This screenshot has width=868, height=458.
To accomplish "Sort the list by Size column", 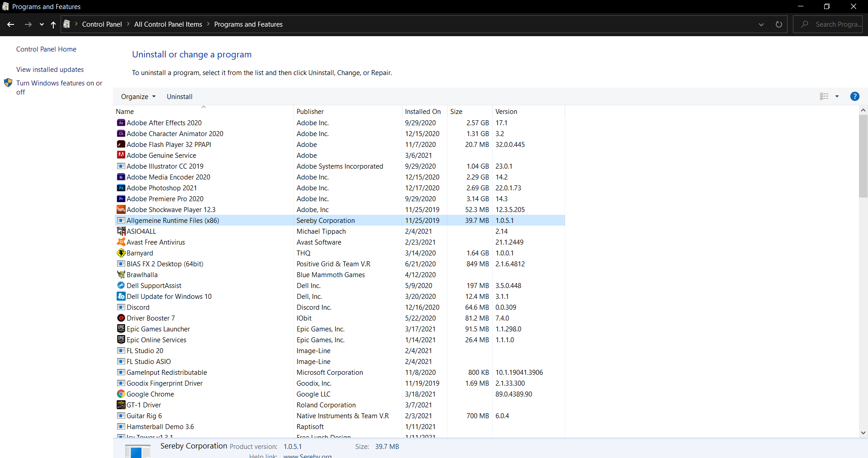I will pos(470,111).
